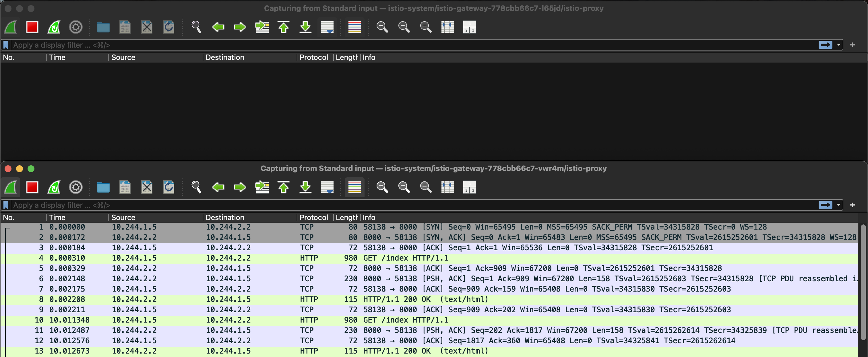This screenshot has height=357, width=868.
Task: Go to first packet in lower window
Action: pos(283,187)
